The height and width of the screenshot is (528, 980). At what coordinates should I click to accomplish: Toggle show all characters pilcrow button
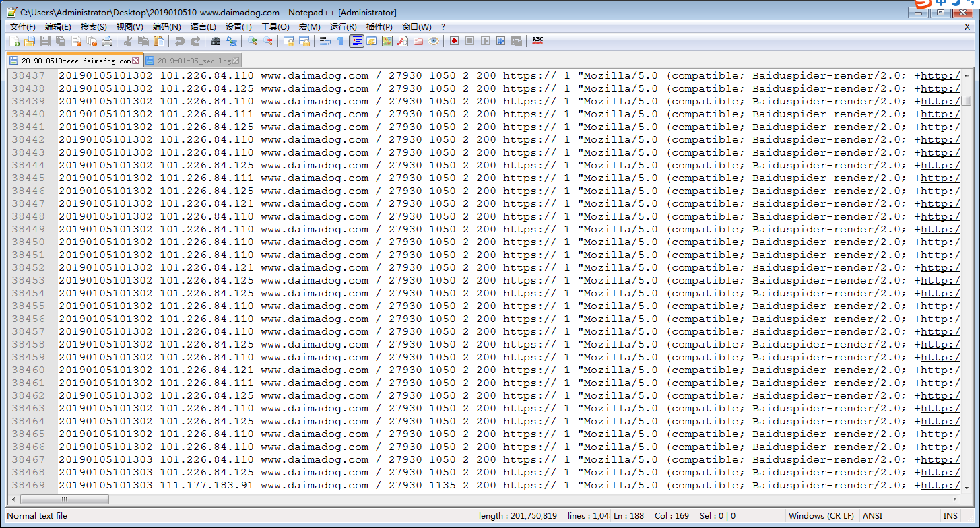[x=340, y=41]
